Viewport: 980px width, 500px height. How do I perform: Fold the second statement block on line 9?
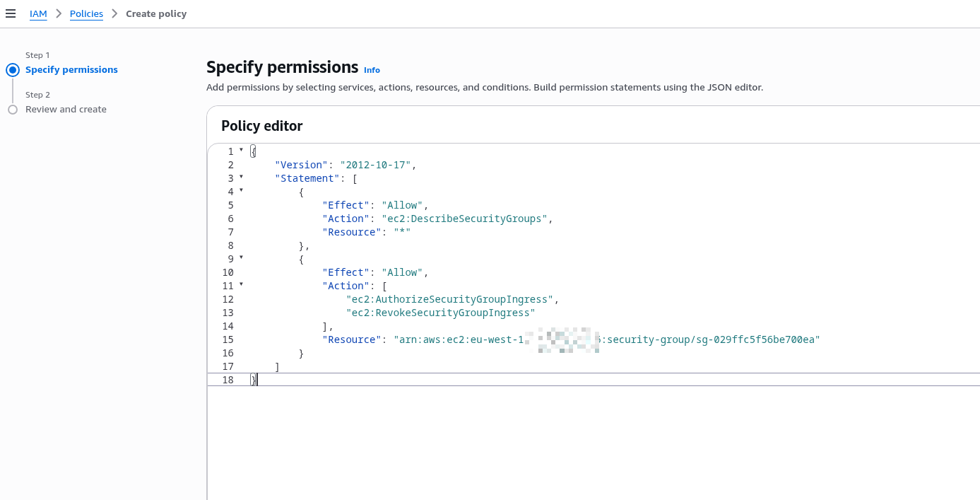coord(241,257)
